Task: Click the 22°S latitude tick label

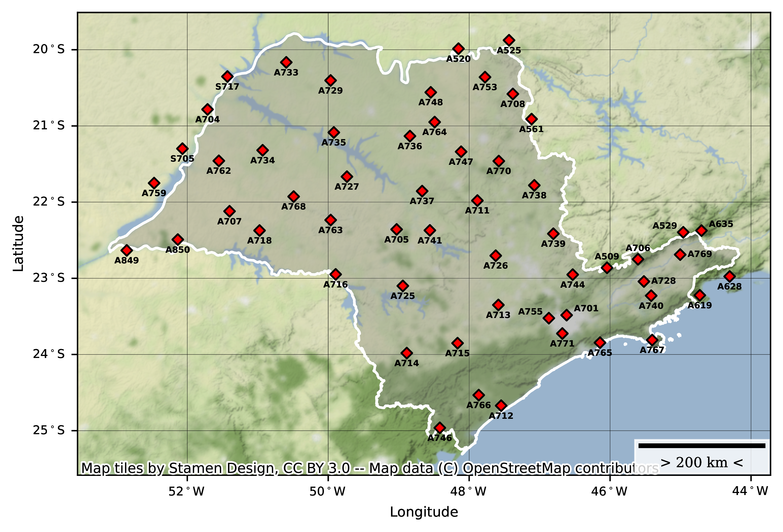Action: 48,202
